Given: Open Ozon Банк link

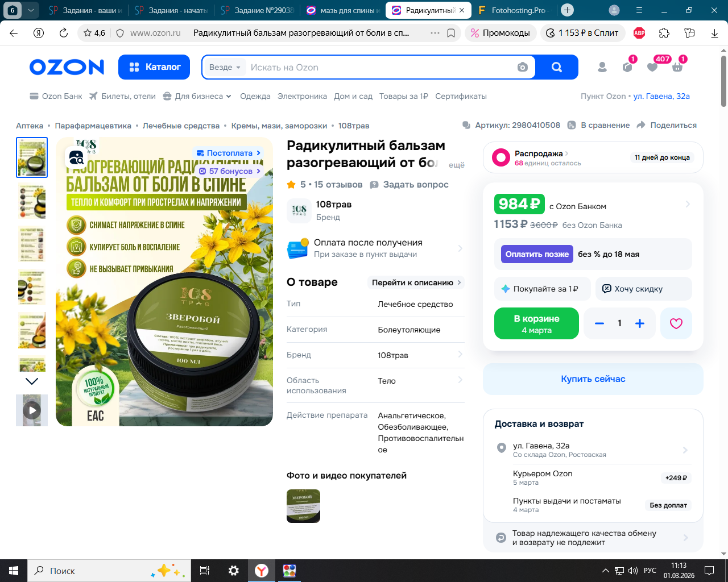Looking at the screenshot, I should tap(56, 96).
